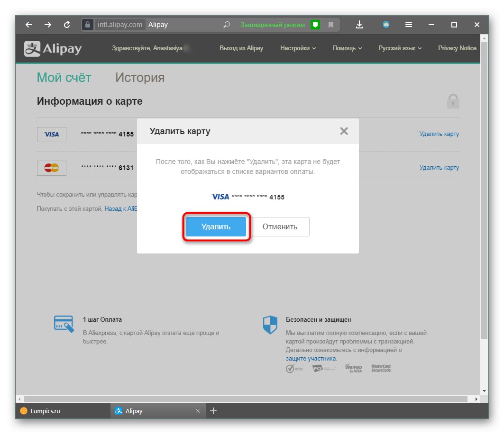Click Удалить карту for card ending 6131
This screenshot has height=434, width=504.
[x=439, y=168]
